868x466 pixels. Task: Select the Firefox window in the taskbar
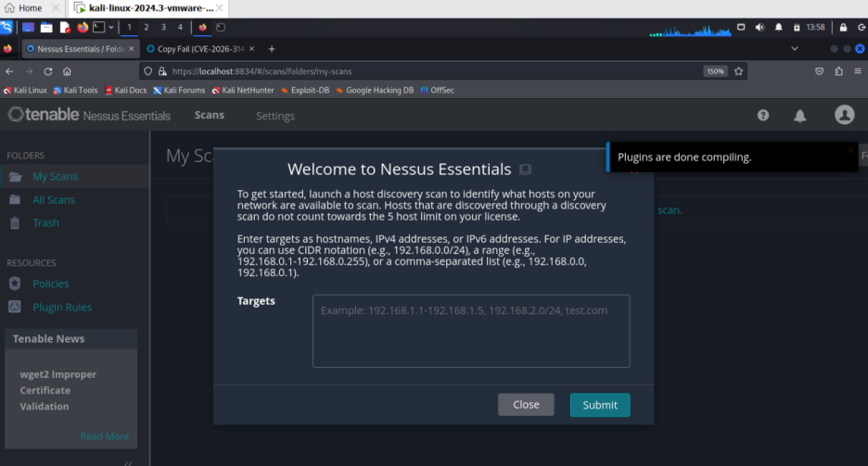202,27
